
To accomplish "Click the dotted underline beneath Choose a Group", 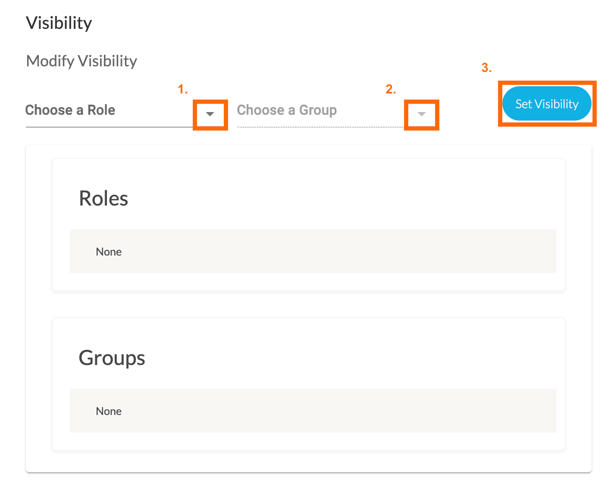I will tap(320, 127).
